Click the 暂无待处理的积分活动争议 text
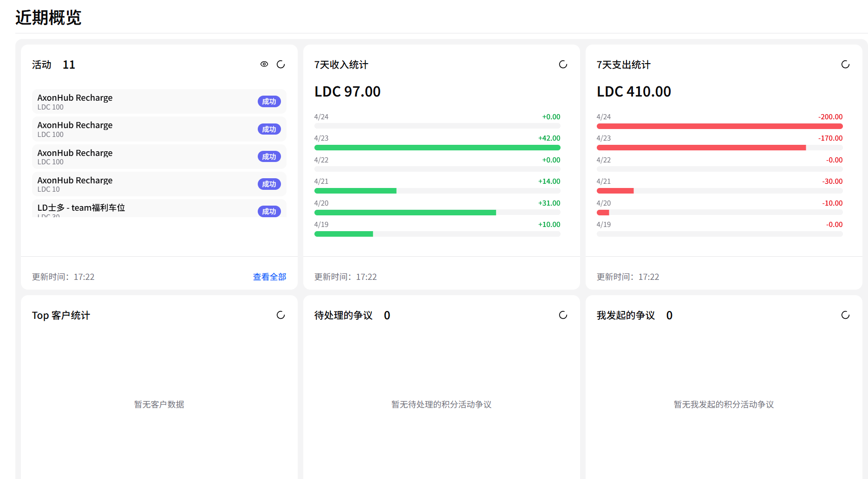Image resolution: width=868 pixels, height=479 pixels. tap(442, 405)
